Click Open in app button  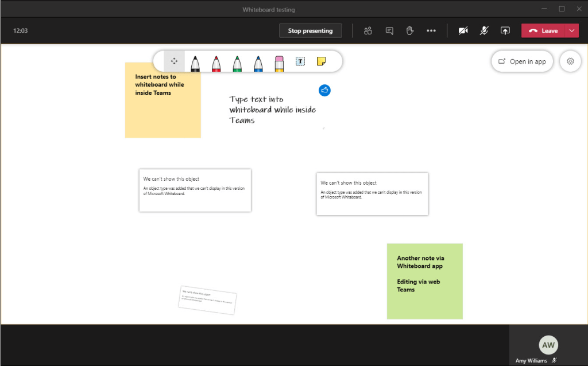(522, 61)
